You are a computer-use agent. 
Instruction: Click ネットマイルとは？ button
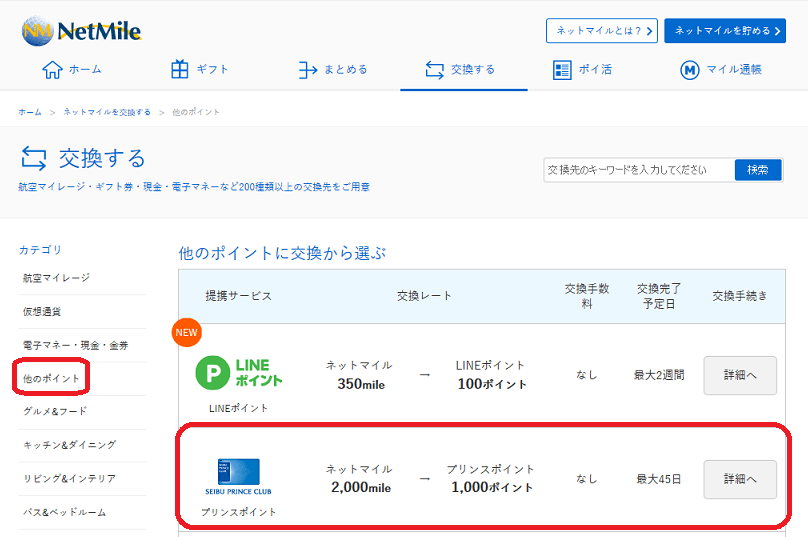[x=602, y=31]
